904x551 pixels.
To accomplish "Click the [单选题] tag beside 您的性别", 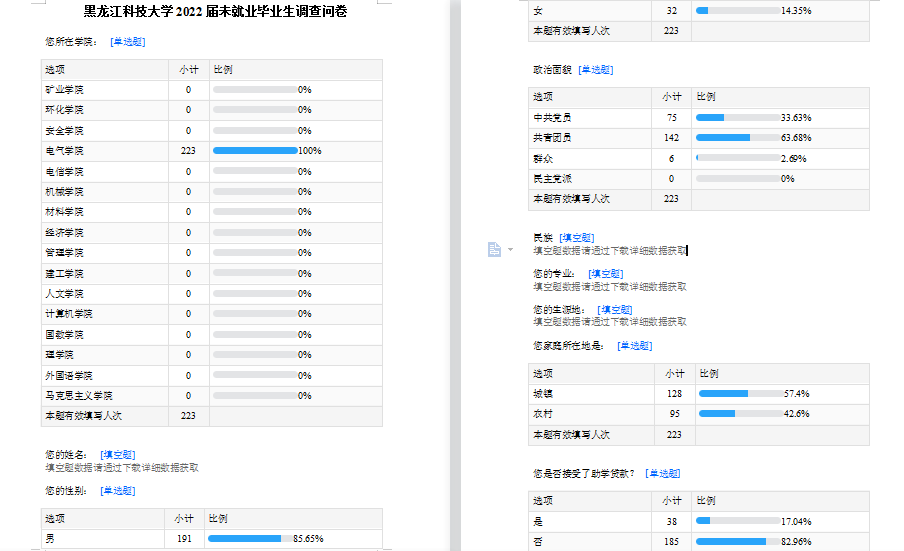I will click(118, 491).
